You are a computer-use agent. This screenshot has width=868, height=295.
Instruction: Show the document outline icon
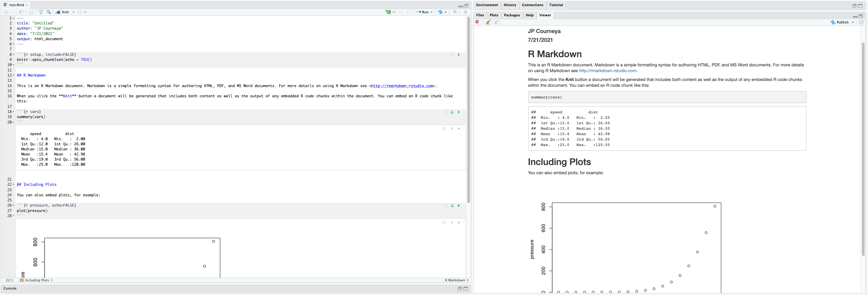[x=455, y=12]
